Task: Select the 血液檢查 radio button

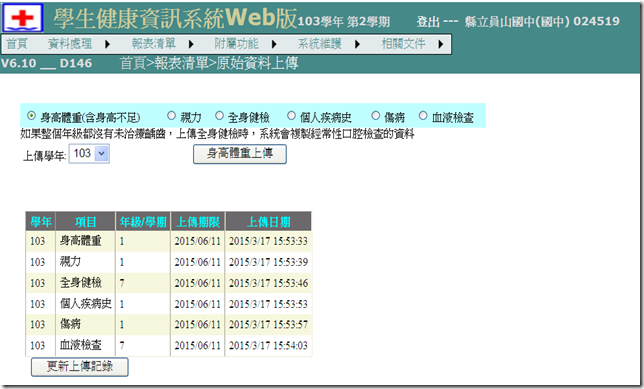Action: [x=423, y=116]
